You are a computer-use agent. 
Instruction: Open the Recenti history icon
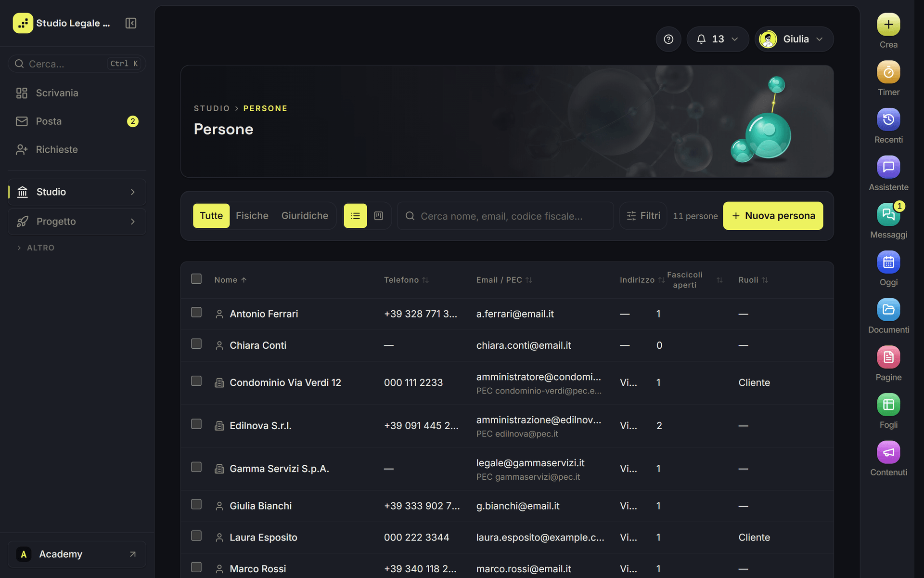(888, 119)
